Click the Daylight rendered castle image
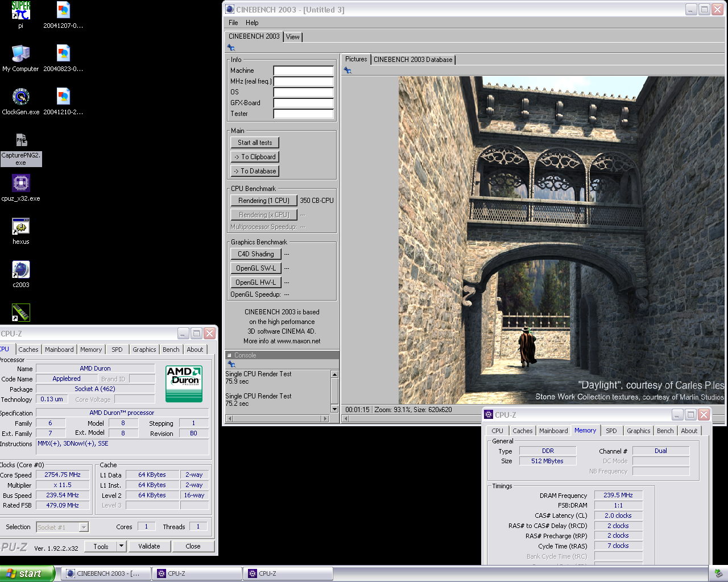This screenshot has width=728, height=582. coord(561,240)
